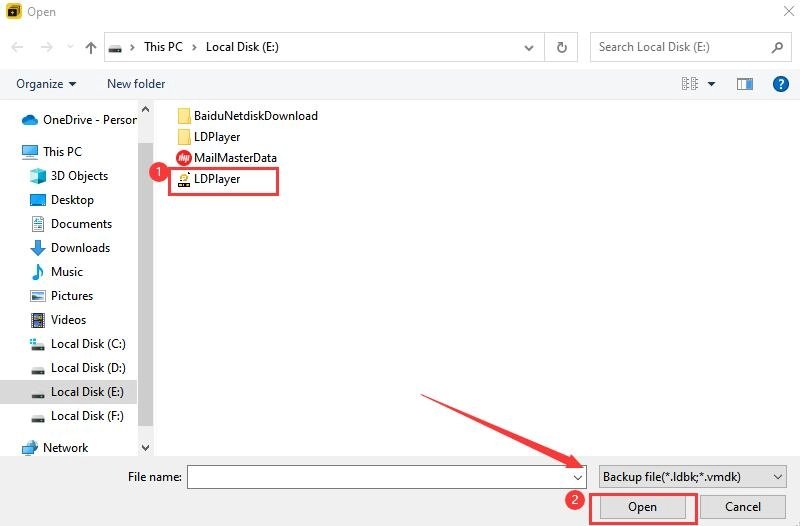Open Desktop in navigation pane
Image resolution: width=800 pixels, height=526 pixels.
coord(62,199)
